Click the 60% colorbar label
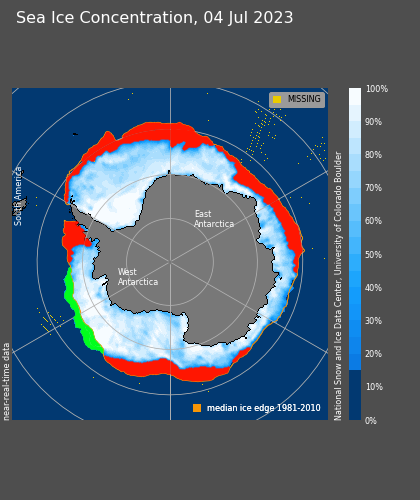This screenshot has width=420, height=500. pos(373,221)
